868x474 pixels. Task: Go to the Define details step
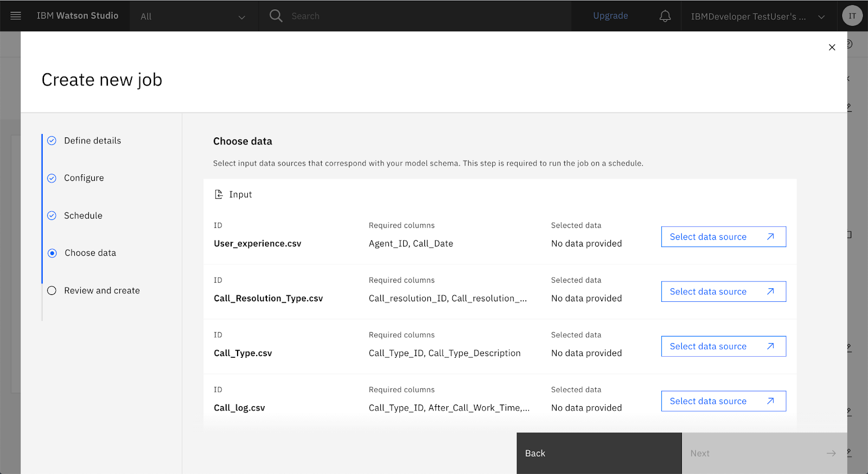(x=92, y=141)
